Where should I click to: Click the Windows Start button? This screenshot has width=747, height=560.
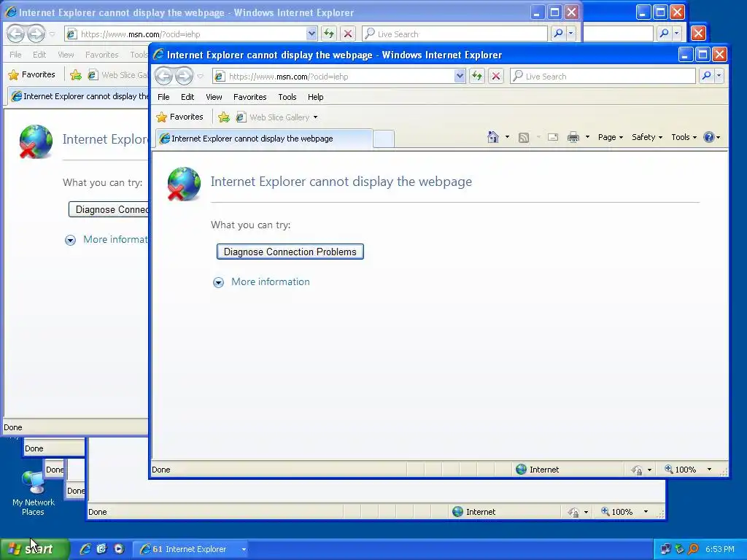point(34,549)
